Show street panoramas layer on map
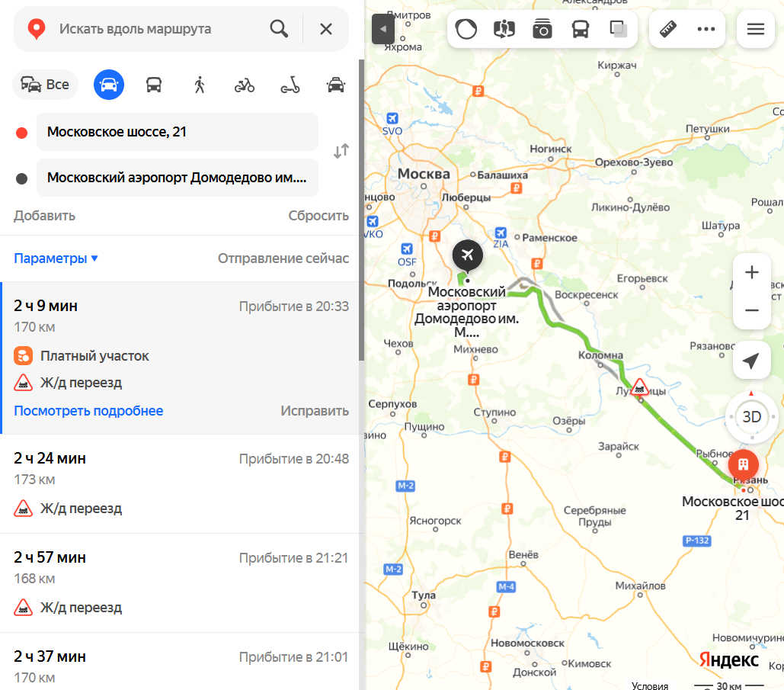This screenshot has height=690, width=784. click(542, 29)
